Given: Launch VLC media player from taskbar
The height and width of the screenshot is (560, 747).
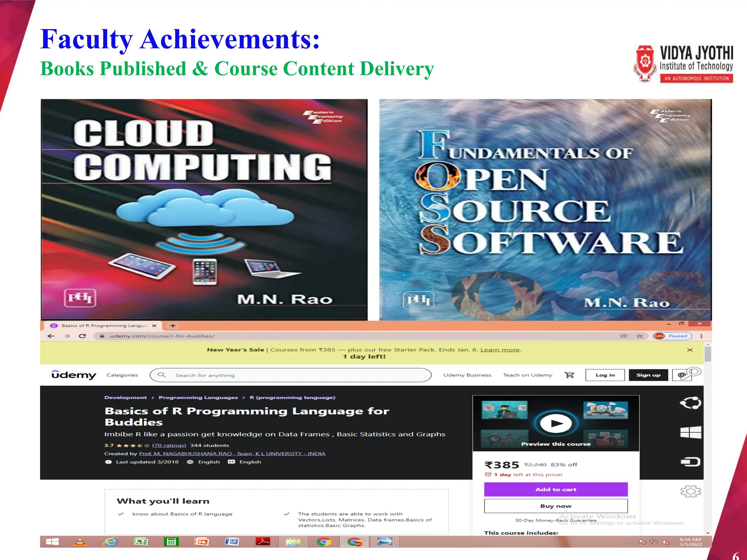Looking at the screenshot, I should tap(80, 542).
